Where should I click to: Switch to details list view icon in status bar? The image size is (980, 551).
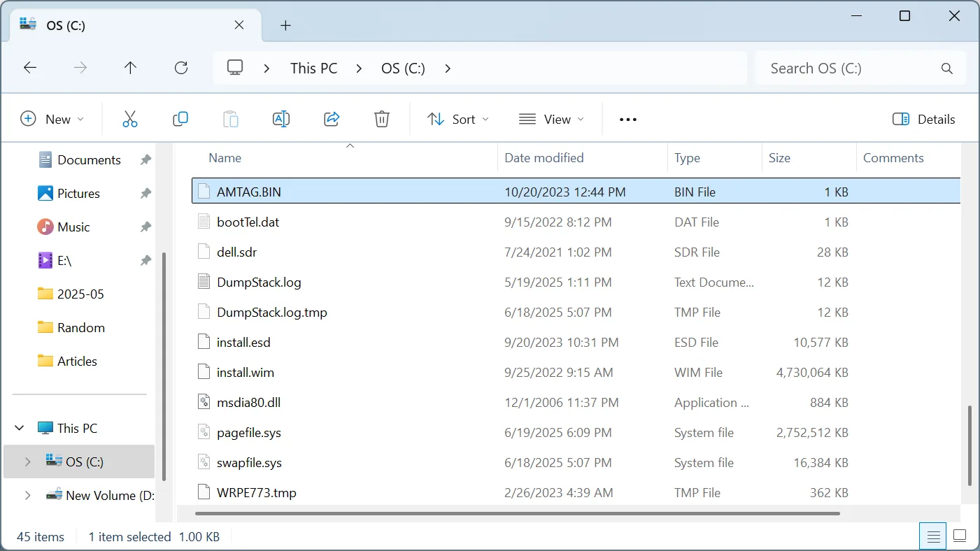click(x=933, y=536)
